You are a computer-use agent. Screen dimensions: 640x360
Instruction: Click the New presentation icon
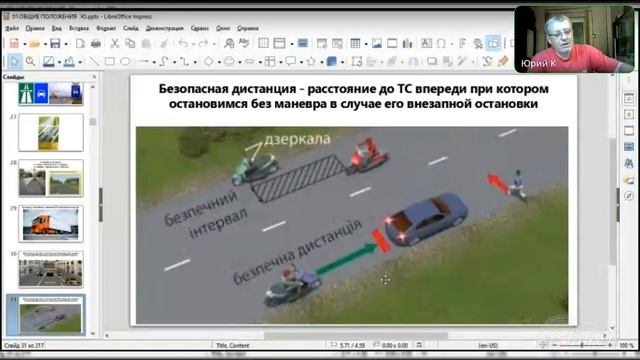[14, 43]
